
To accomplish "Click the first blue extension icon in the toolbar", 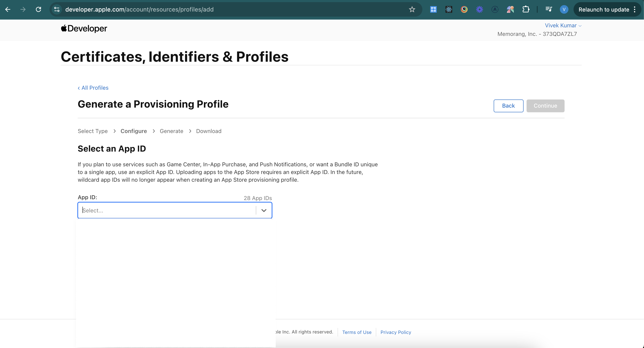I will point(433,9).
